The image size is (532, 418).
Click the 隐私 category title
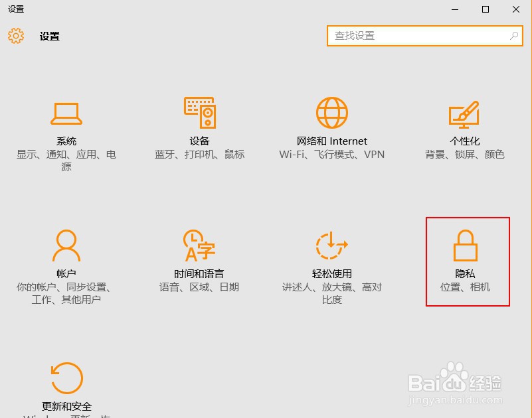click(465, 273)
